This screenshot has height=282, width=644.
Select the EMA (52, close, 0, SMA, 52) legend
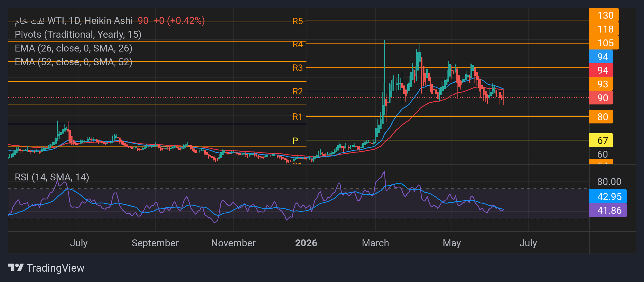[x=73, y=62]
